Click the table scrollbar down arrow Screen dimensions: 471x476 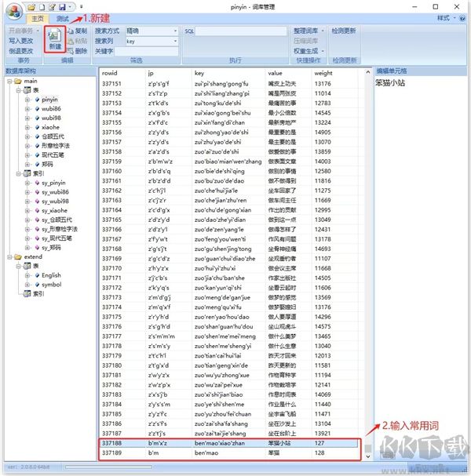[x=367, y=456]
